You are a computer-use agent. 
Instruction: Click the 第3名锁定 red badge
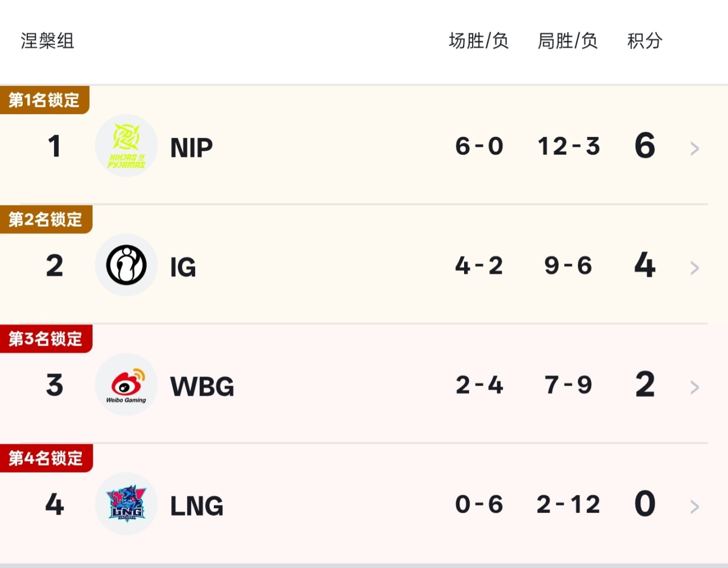click(x=45, y=339)
